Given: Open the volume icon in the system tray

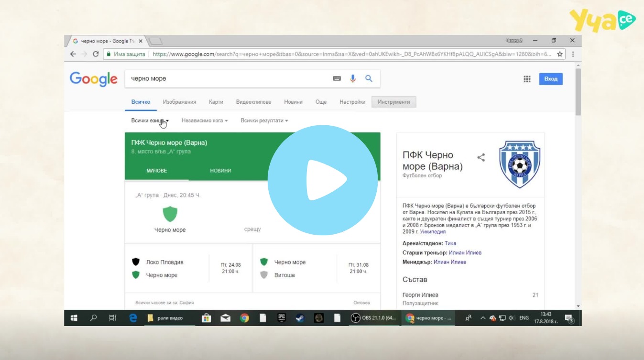Looking at the screenshot, I should click(x=512, y=318).
